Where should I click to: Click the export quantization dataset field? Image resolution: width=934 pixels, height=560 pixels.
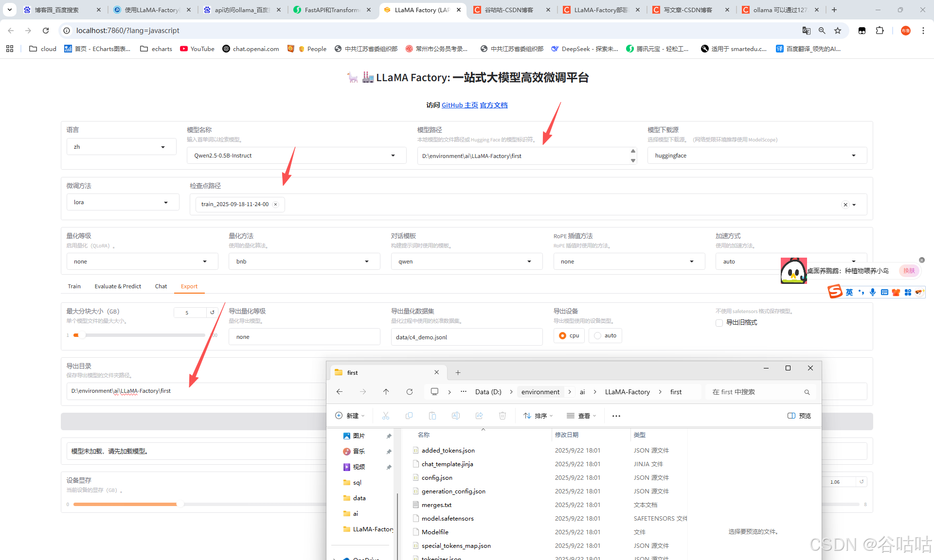coord(467,337)
